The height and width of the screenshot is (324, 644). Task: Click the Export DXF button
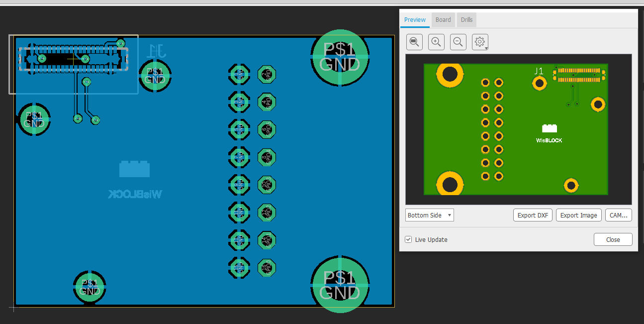tap(532, 215)
